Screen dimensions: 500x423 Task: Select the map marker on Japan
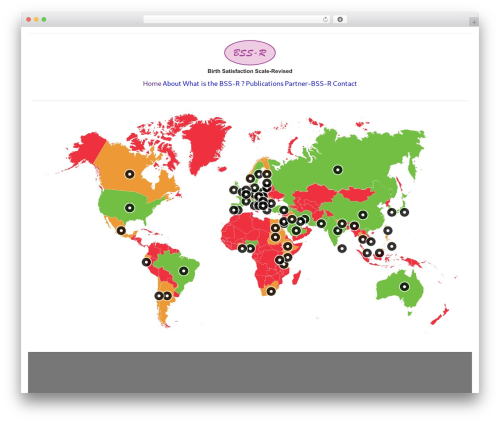coord(404,212)
